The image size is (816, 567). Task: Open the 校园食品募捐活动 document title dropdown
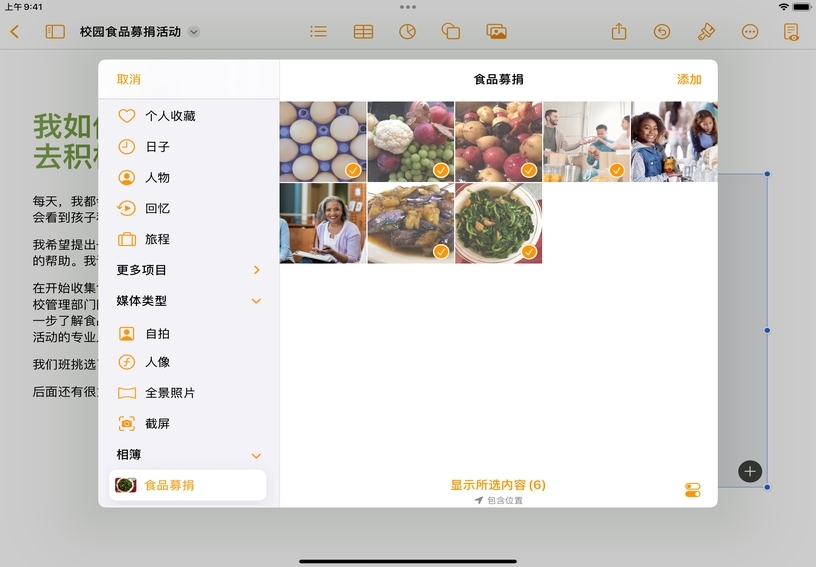(194, 32)
